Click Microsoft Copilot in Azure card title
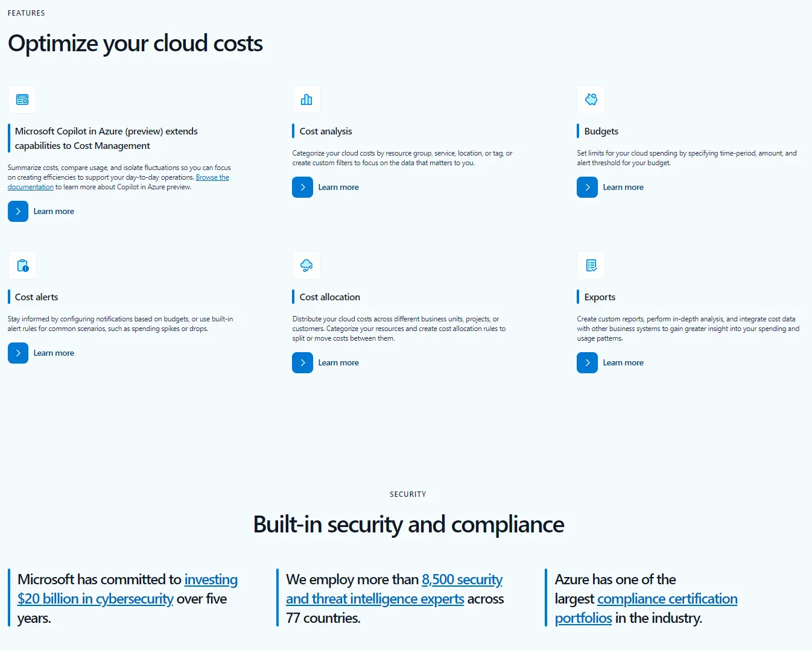 tap(106, 139)
